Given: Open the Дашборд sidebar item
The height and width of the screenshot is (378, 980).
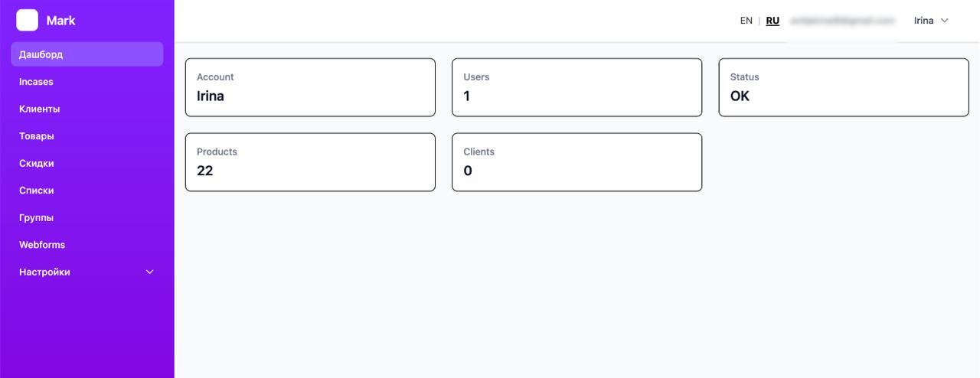Looking at the screenshot, I should point(41,54).
